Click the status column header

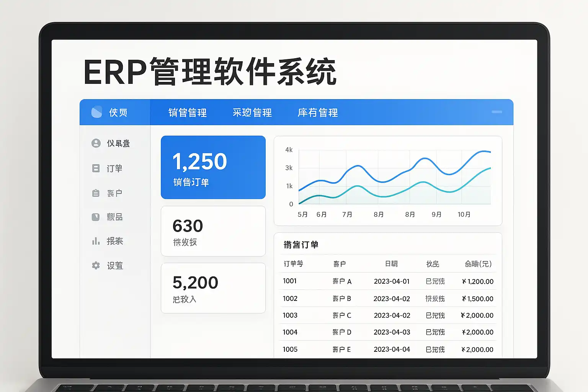433,264
